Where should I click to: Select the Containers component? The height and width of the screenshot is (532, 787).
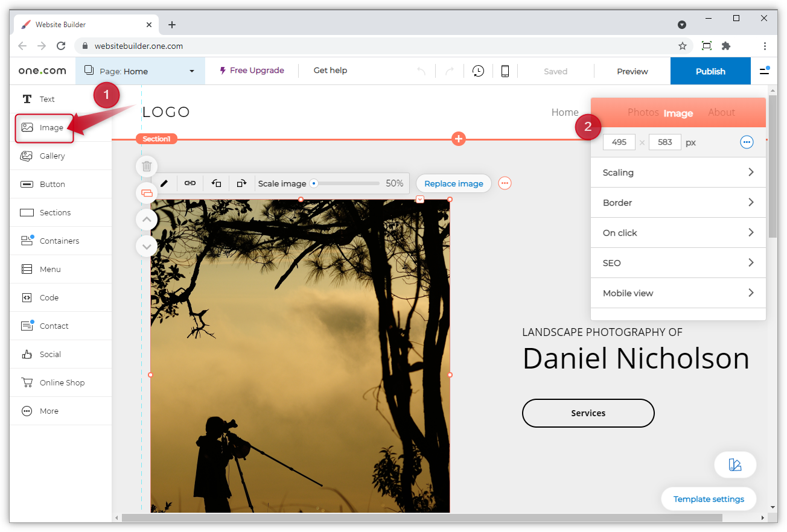tap(60, 241)
